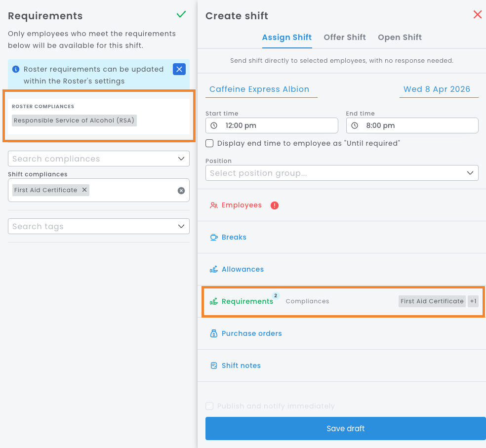Open the Search tags dropdown

181,226
